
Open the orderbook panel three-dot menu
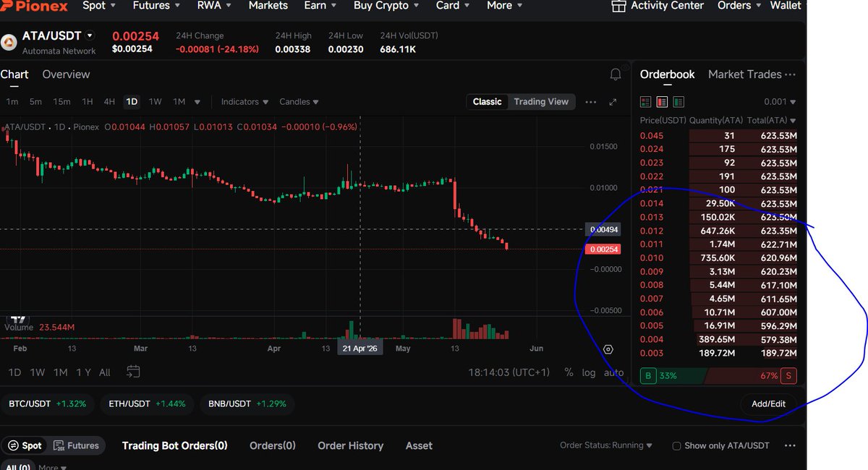[x=790, y=74]
